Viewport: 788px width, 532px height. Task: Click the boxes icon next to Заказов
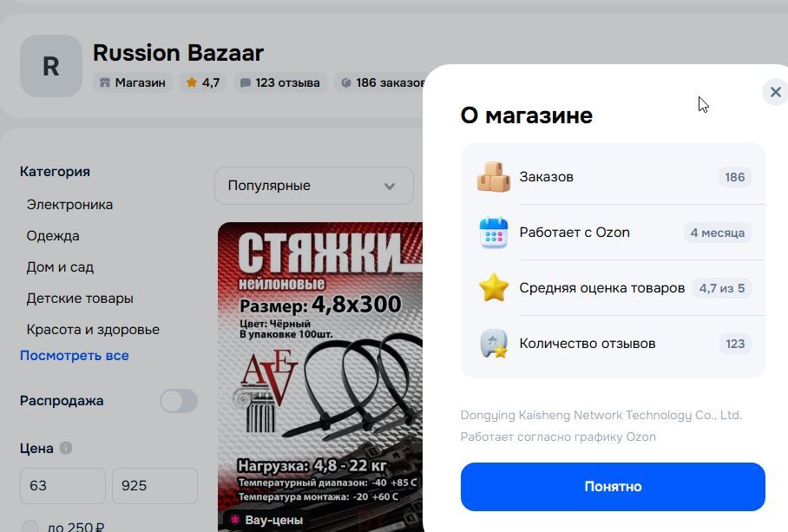click(x=493, y=177)
